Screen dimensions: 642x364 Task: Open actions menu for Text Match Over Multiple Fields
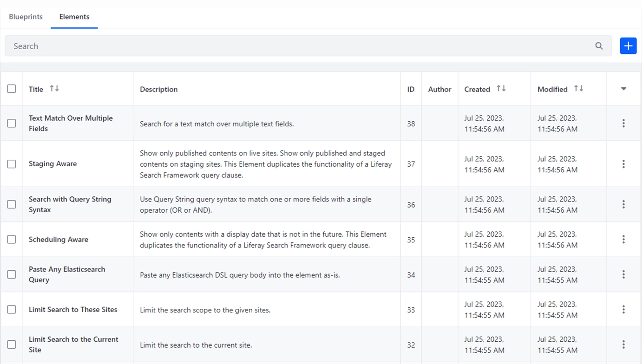tap(623, 123)
